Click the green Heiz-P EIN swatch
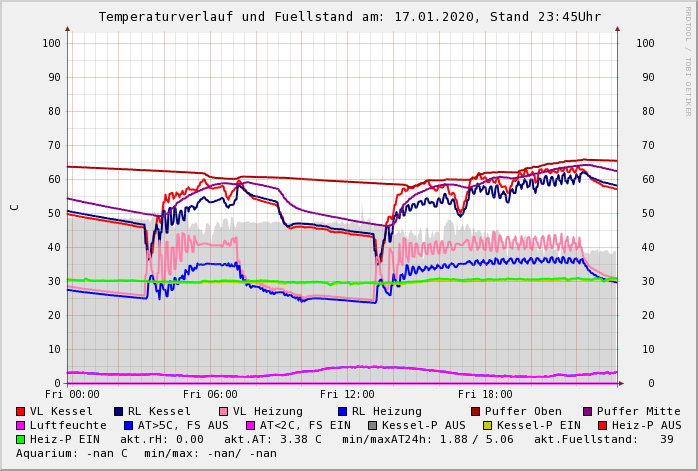The image size is (698, 471). pyautogui.click(x=21, y=439)
